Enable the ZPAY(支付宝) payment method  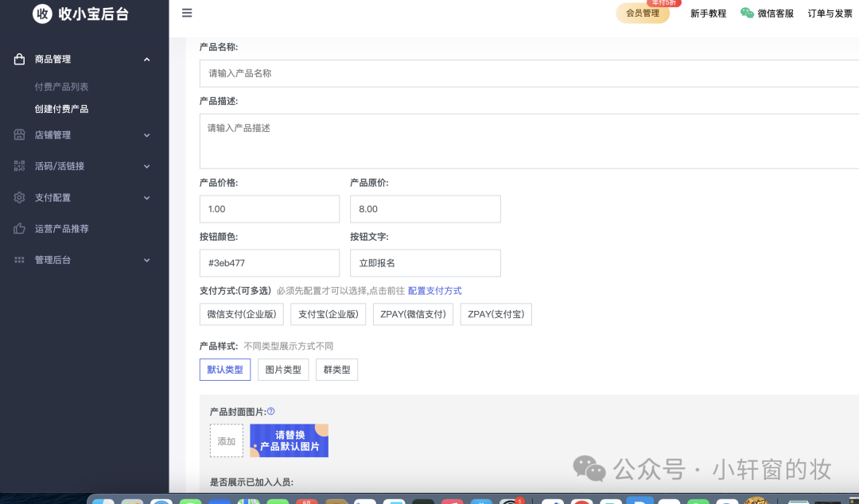pyautogui.click(x=496, y=314)
